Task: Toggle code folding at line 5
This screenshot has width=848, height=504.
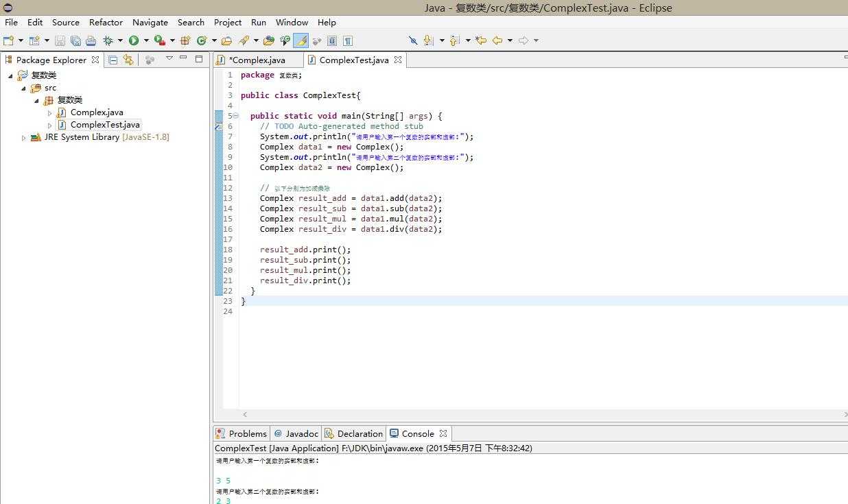Action: point(236,116)
